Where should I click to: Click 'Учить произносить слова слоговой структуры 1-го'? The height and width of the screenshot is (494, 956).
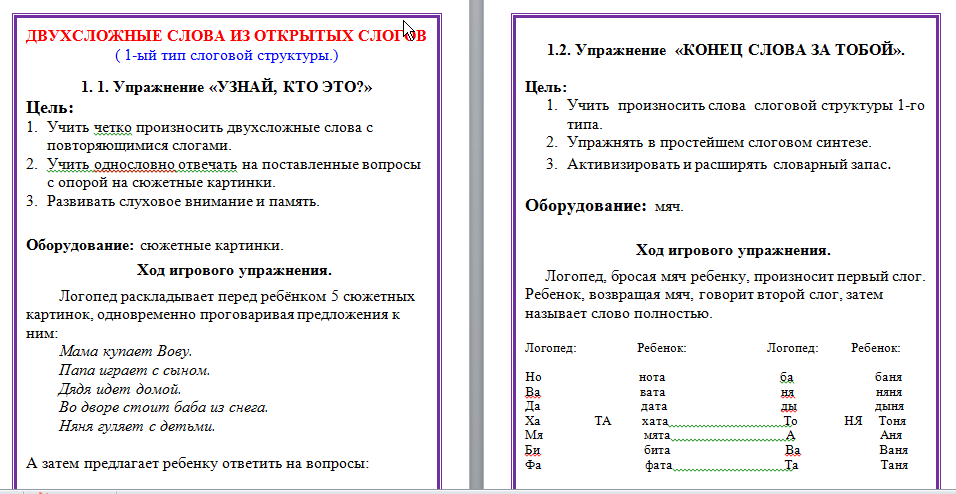pyautogui.click(x=746, y=106)
